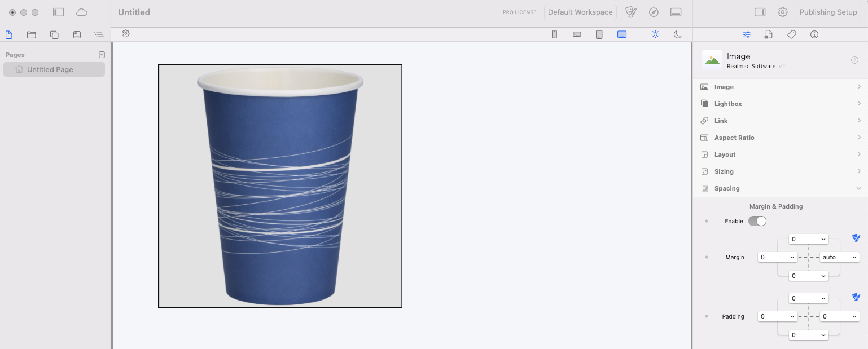Expand the Aspect Ratio section
Viewport: 868px width, 349px height.
coord(781,138)
